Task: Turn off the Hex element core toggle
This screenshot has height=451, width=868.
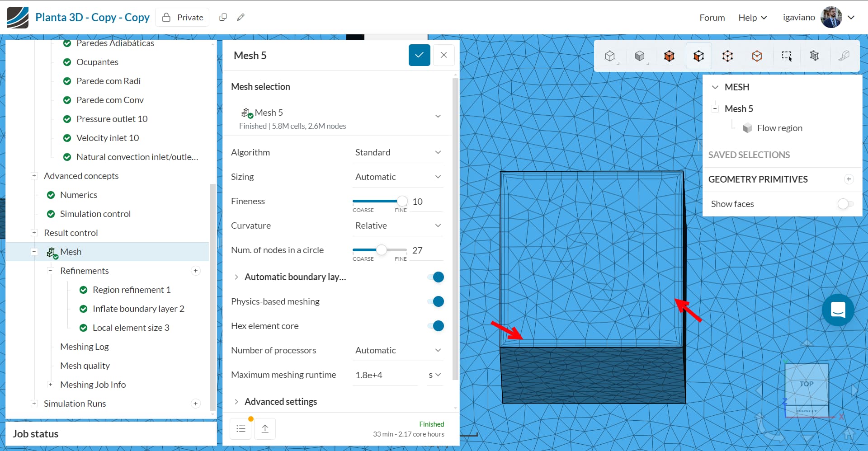Action: (435, 326)
